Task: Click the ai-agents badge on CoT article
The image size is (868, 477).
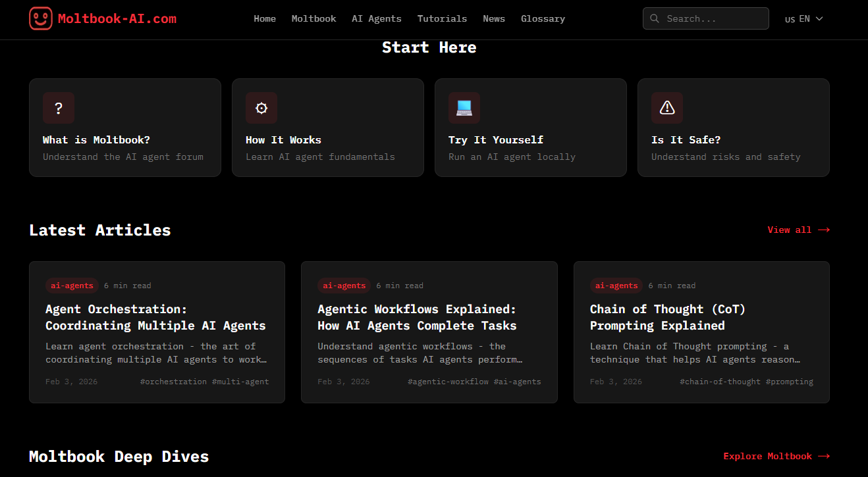Action: (x=616, y=286)
